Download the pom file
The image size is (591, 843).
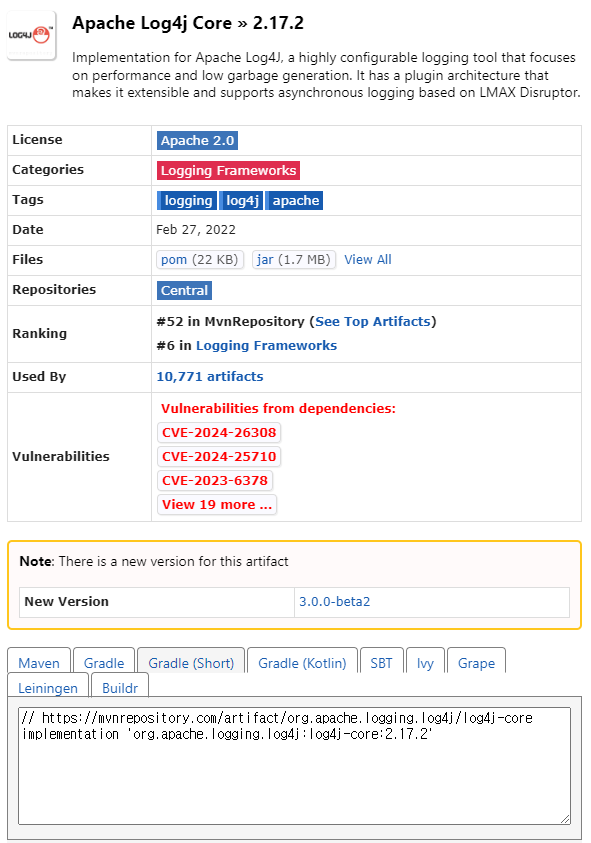click(x=200, y=260)
